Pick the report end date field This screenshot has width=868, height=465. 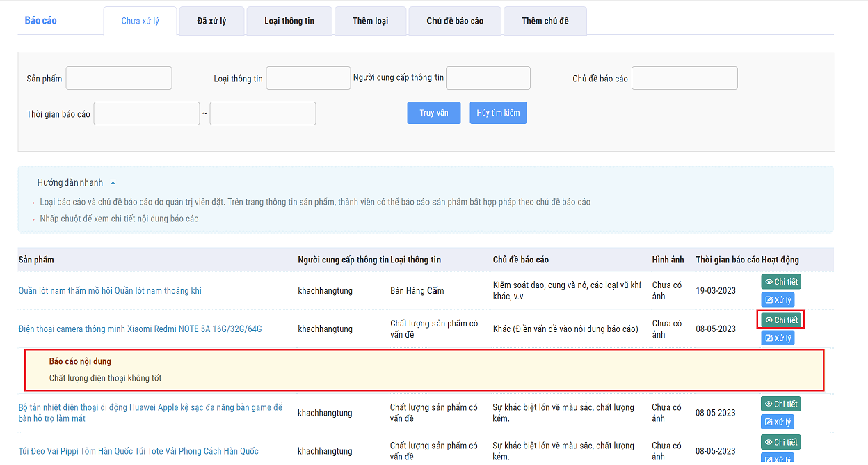tap(263, 114)
